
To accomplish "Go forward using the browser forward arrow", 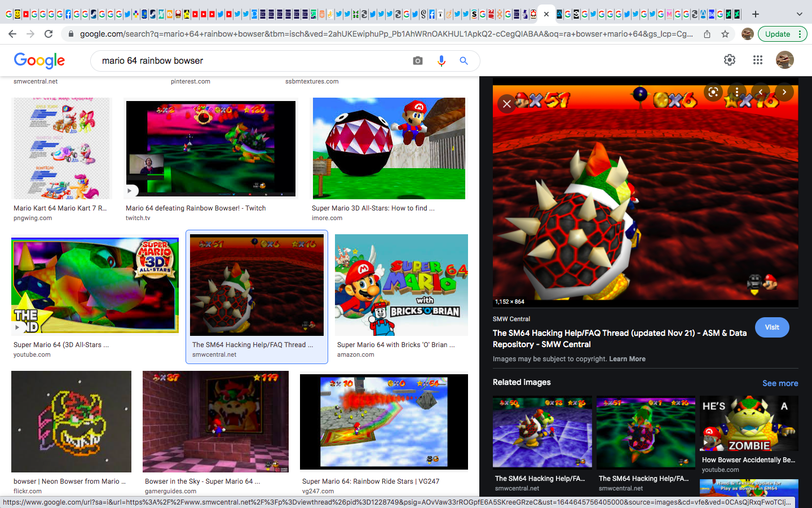I will 30,34.
